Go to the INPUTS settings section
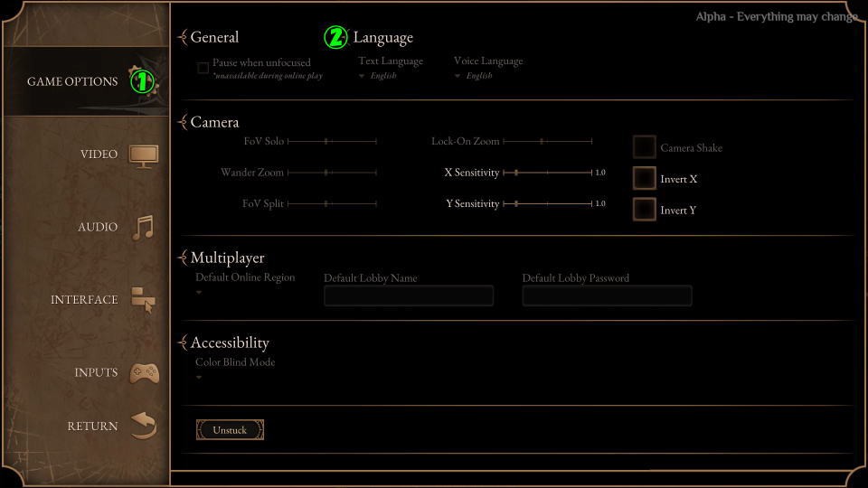Screen dimensions: 868x488 [x=97, y=372]
